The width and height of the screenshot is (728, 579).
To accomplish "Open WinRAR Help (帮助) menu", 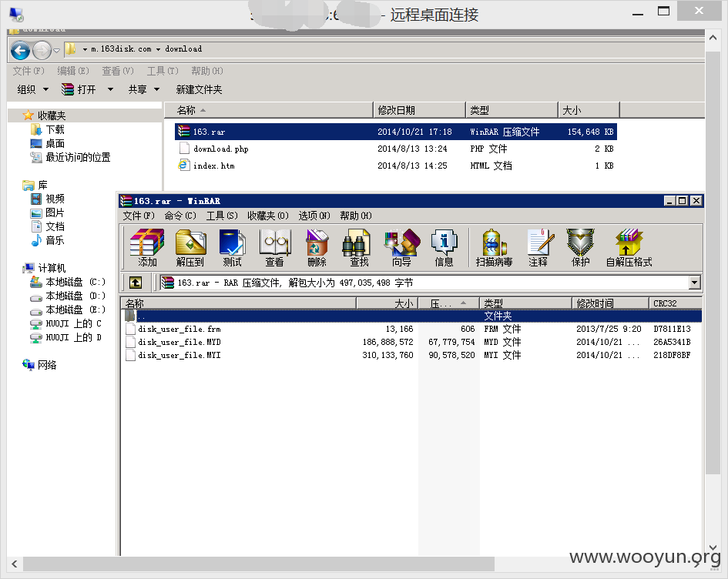I will coord(356,216).
